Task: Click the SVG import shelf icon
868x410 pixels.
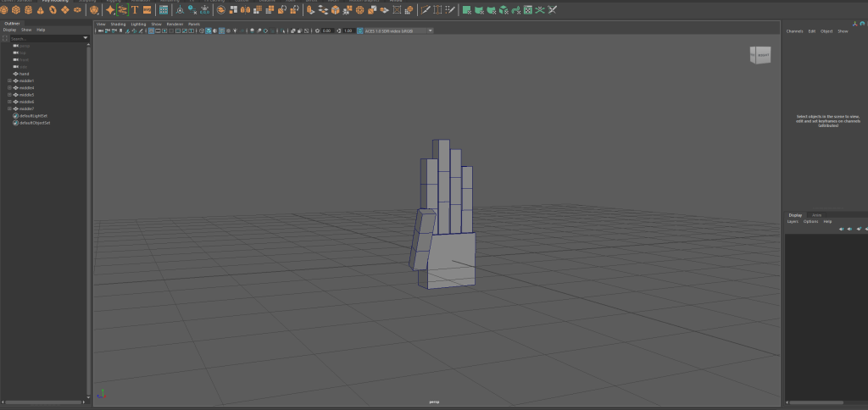Action: click(x=147, y=10)
